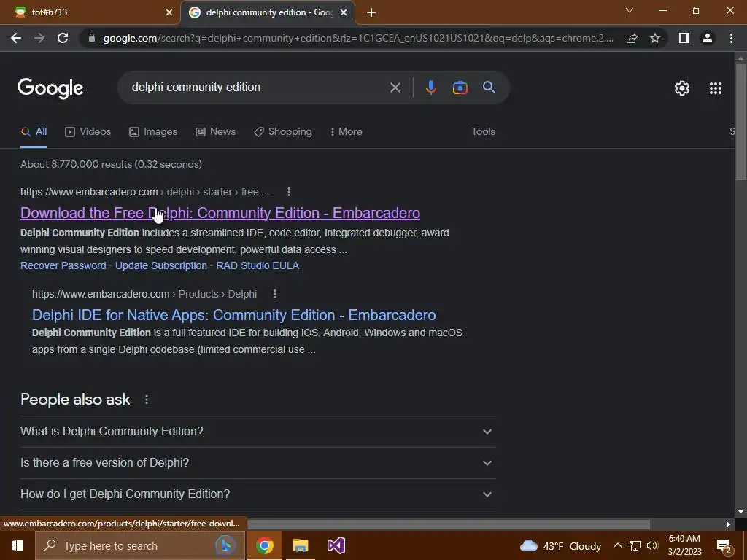Click the Google search text field

click(258, 87)
